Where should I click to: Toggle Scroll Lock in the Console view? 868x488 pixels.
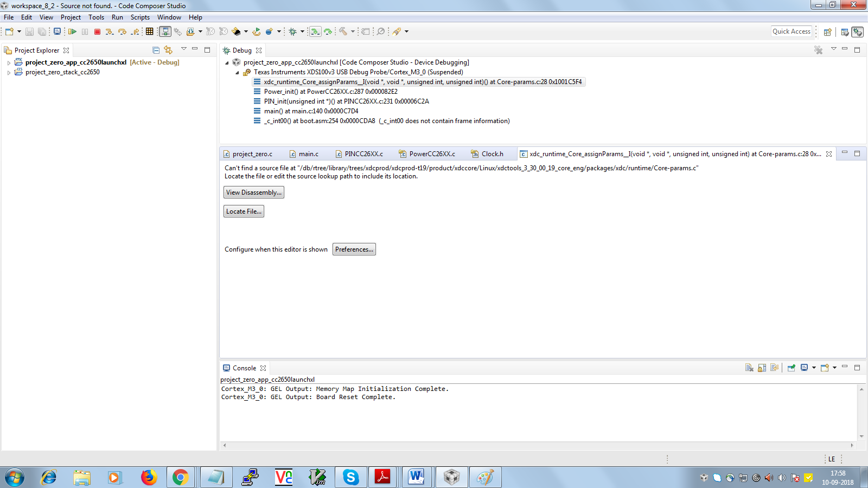(x=762, y=368)
